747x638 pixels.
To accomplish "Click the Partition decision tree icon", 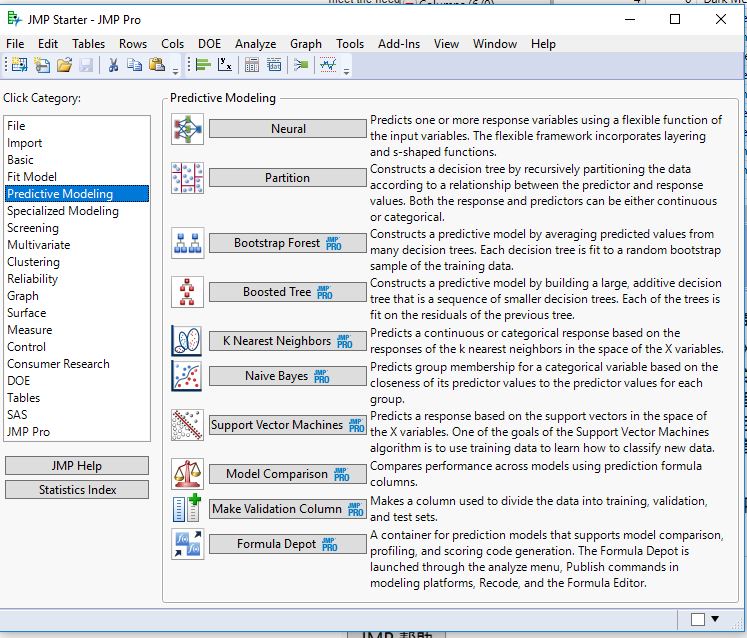I will coord(187,178).
